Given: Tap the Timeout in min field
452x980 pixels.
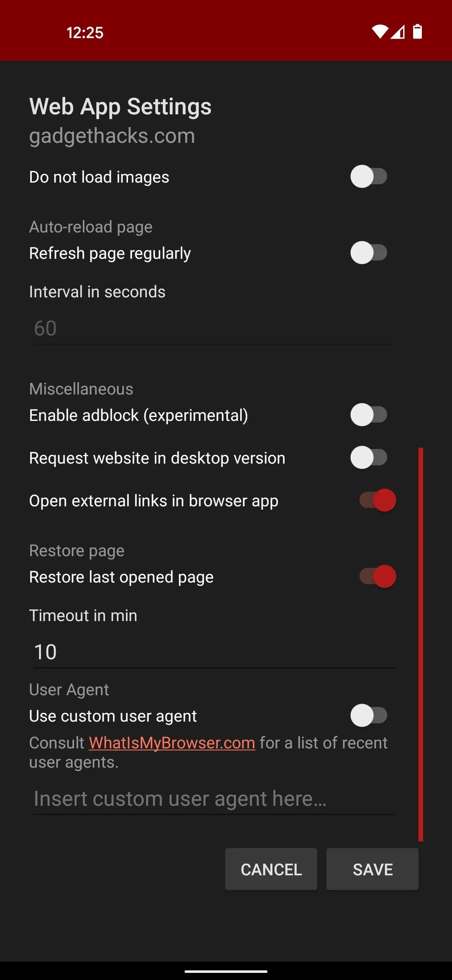Looking at the screenshot, I should (214, 652).
